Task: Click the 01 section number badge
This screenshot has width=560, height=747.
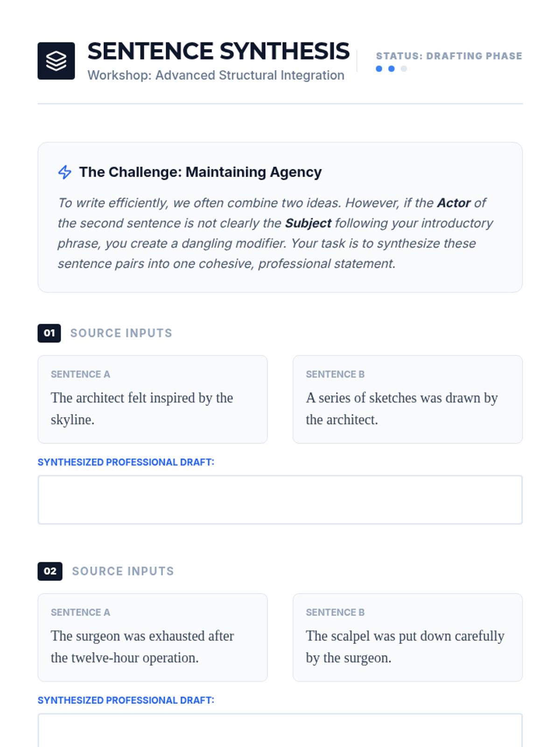Action: coord(49,333)
